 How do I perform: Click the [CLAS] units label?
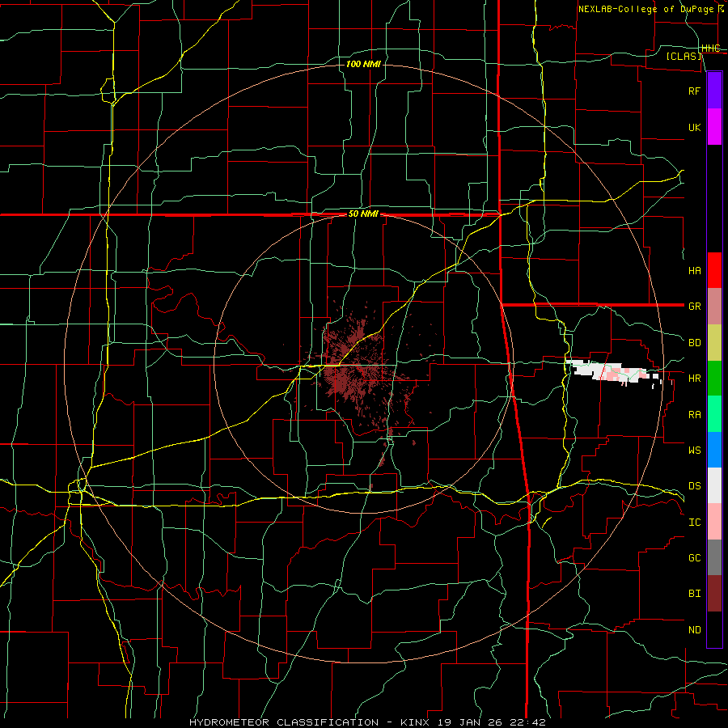[684, 57]
